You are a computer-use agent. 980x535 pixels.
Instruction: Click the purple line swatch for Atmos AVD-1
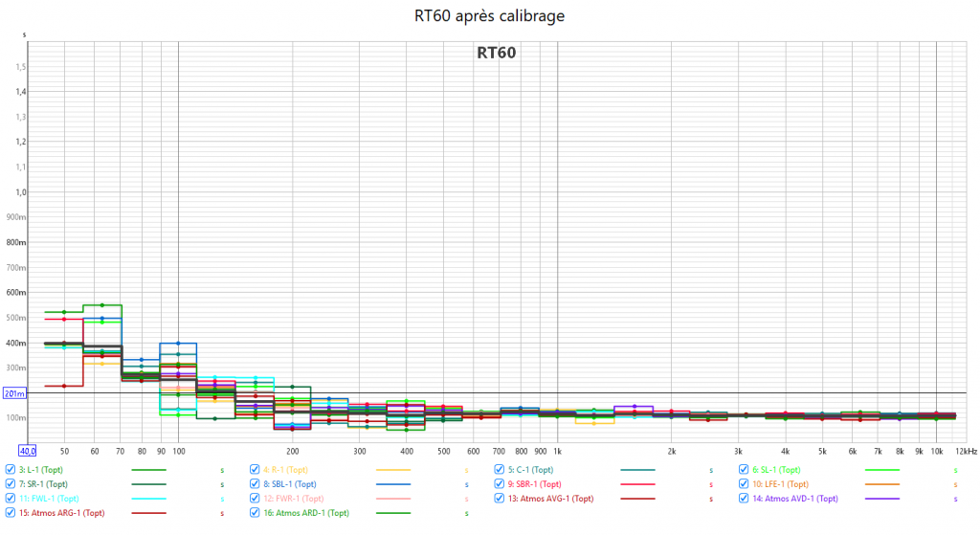(883, 499)
